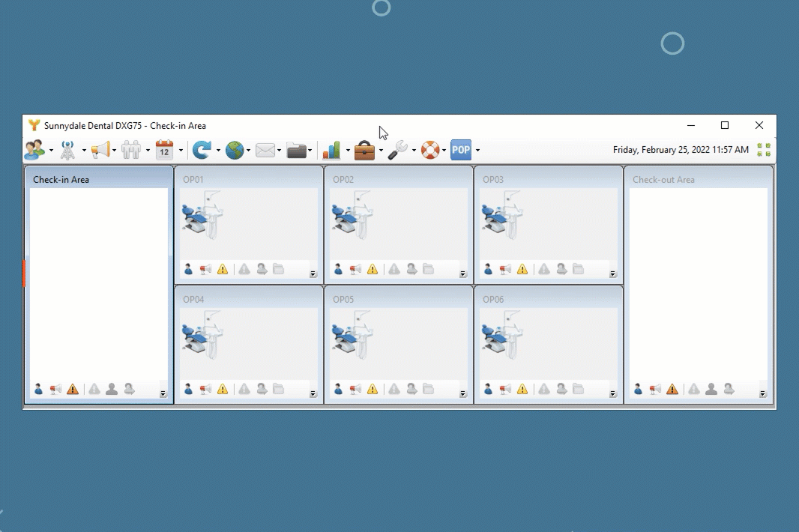Select the OP02 panel header
Viewport: 799px width, 532px height.
point(399,179)
